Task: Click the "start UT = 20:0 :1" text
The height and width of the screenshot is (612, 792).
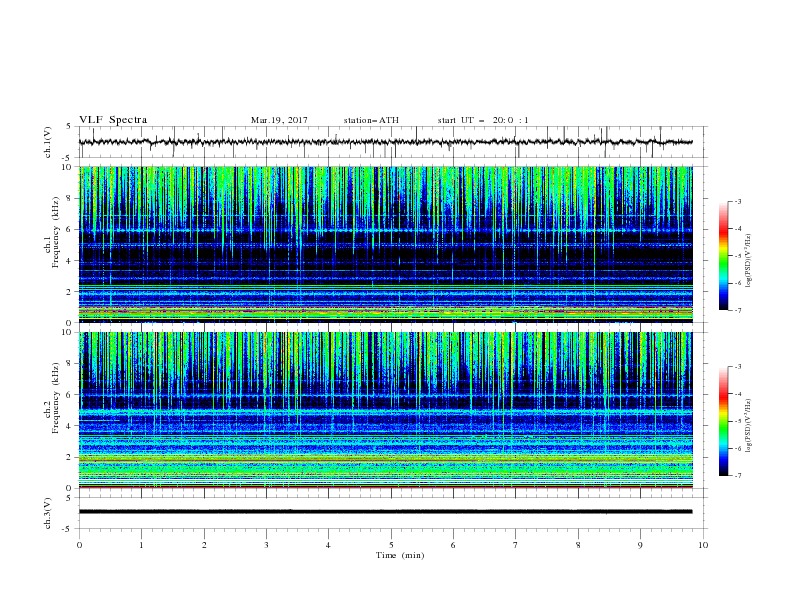Action: pos(483,120)
